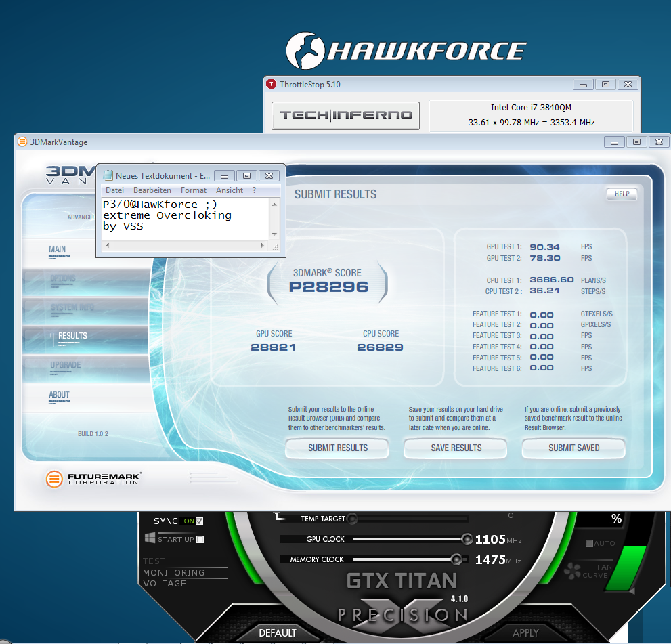The height and width of the screenshot is (644, 671).
Task: Check the Auto fan checkbox
Action: coord(589,543)
